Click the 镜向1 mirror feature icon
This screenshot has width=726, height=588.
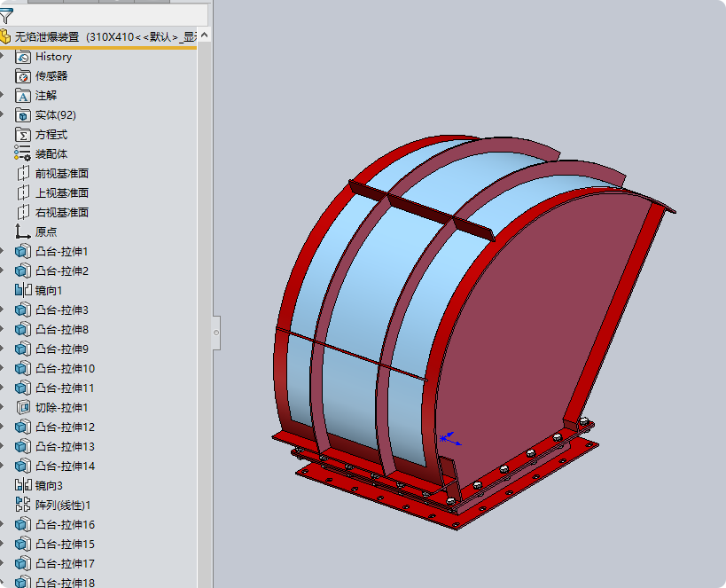(x=23, y=291)
